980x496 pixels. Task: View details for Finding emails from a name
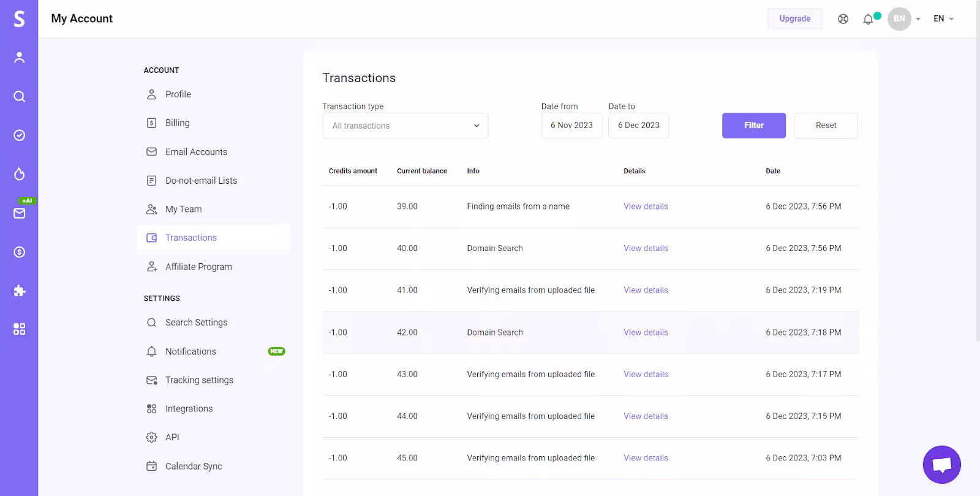(x=646, y=206)
